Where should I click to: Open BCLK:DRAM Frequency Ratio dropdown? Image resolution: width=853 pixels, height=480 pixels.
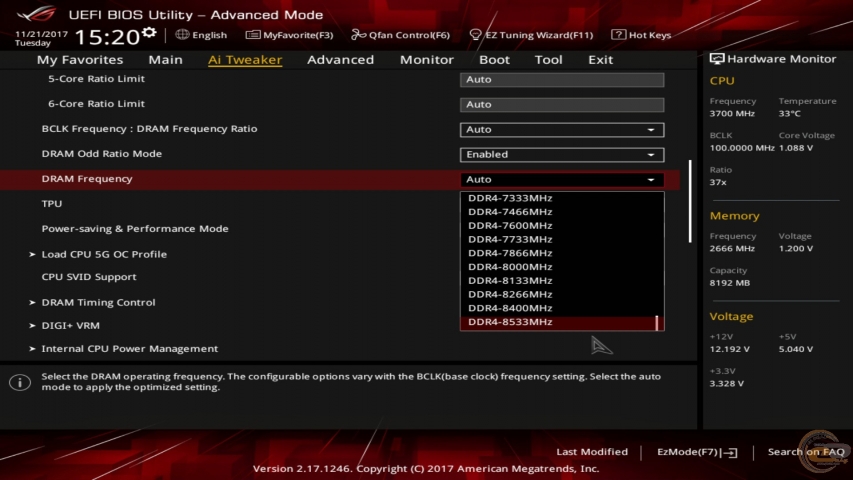[x=562, y=130]
